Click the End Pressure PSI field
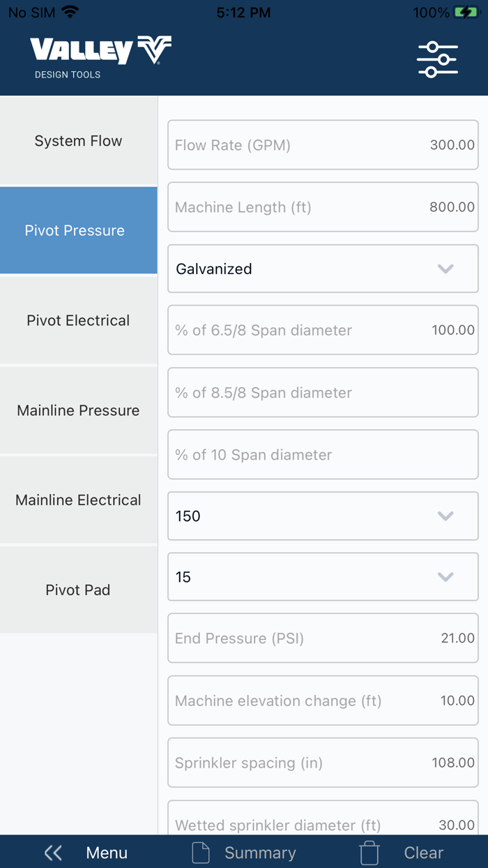The width and height of the screenshot is (488, 868). click(322, 638)
